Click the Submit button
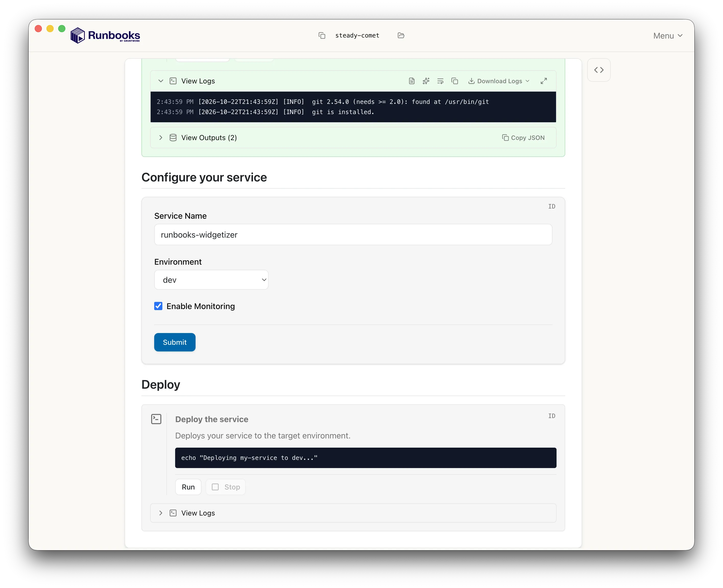 [175, 342]
